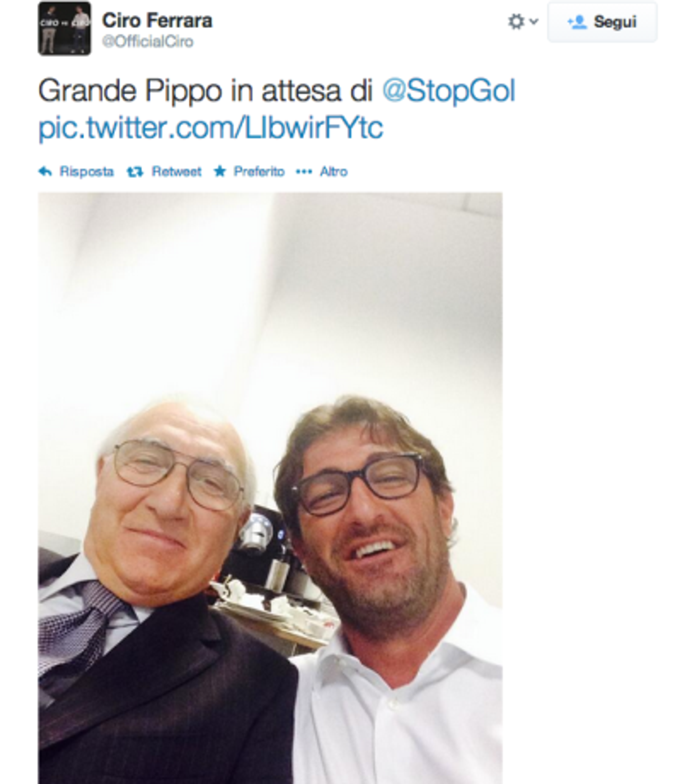
Task: Open the Altro menu
Action: click(x=334, y=171)
